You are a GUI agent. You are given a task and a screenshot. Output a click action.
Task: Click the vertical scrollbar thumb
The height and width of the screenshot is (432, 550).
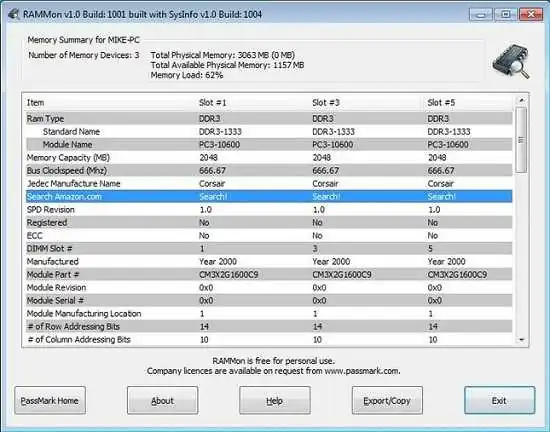(521, 140)
